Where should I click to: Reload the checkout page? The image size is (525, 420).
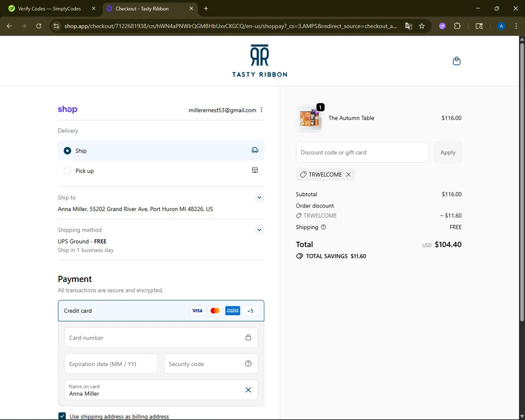click(x=39, y=26)
